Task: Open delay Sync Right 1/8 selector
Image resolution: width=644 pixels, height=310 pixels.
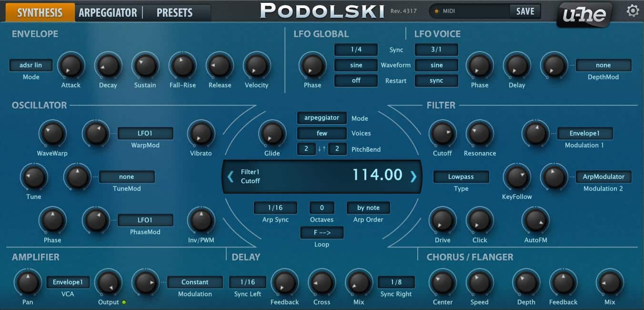Action: (396, 282)
